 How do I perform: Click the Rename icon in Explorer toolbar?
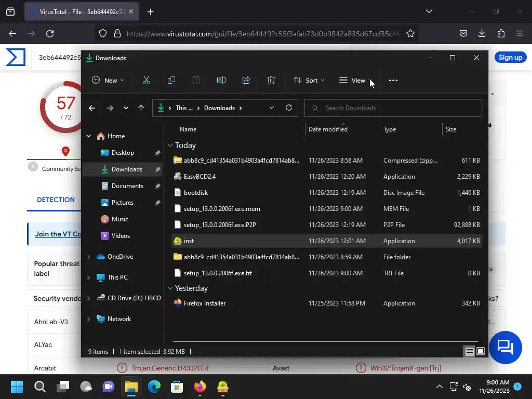(x=221, y=81)
